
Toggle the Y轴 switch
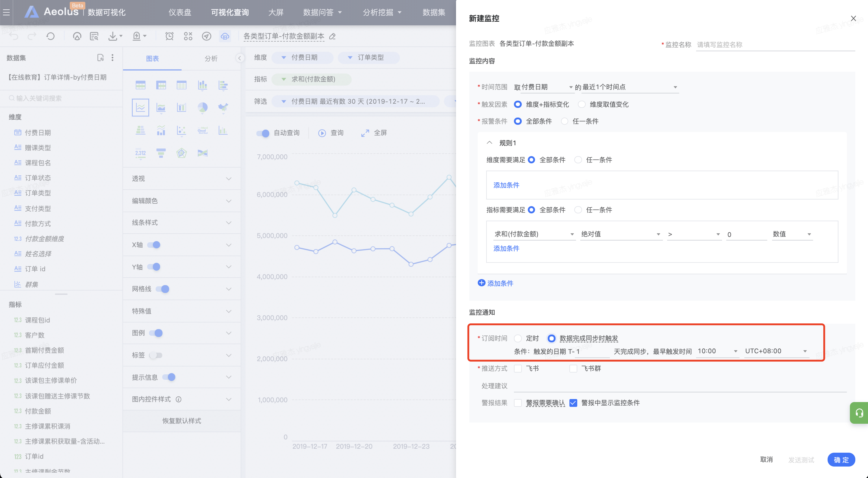click(154, 267)
